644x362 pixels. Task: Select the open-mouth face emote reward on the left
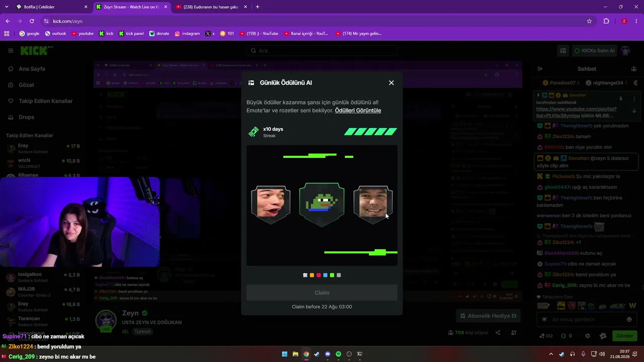click(271, 204)
